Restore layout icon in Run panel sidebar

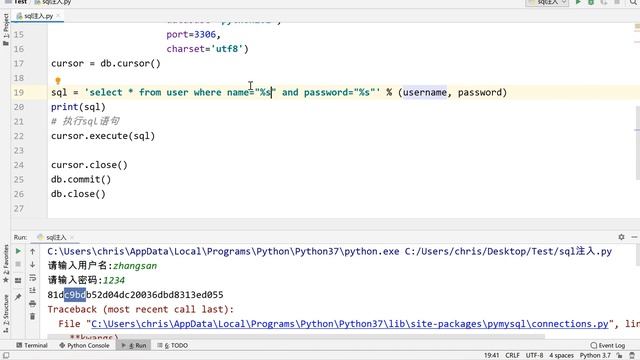[18, 280]
